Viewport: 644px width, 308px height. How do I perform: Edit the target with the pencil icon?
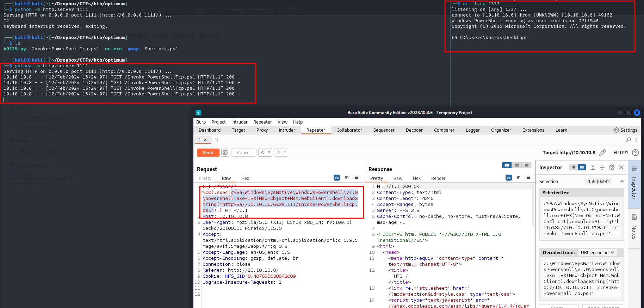coord(602,152)
